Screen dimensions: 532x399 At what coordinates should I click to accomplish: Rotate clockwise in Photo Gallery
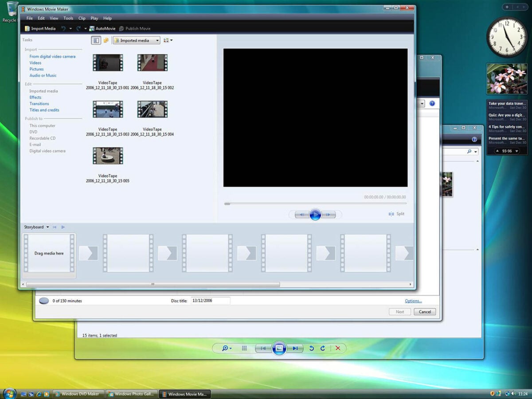pyautogui.click(x=323, y=348)
